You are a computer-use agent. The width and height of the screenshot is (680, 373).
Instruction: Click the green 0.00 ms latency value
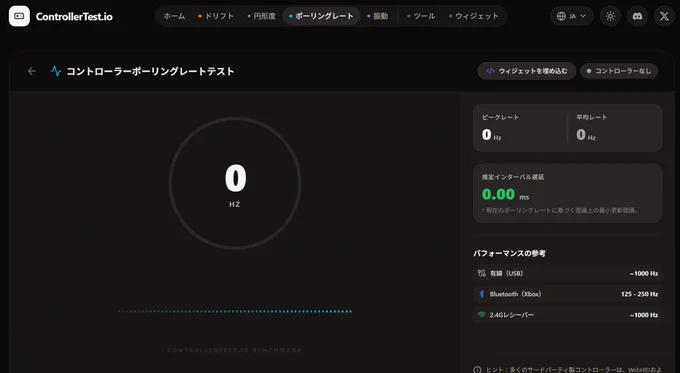505,194
